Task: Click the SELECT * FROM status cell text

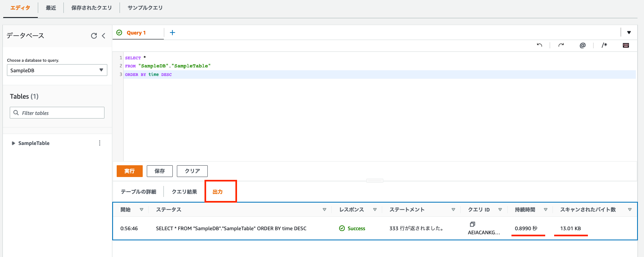Action: tap(231, 228)
